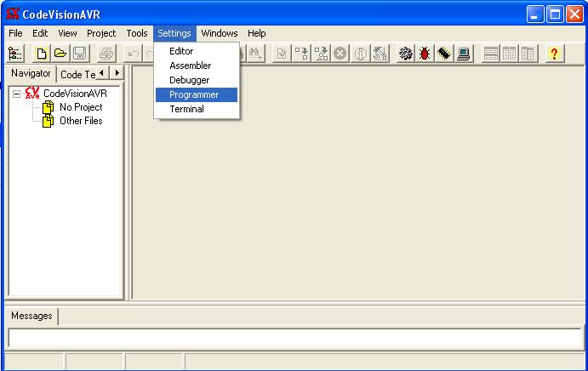The image size is (588, 371).
Task: Open the Tools menu
Action: 137,33
